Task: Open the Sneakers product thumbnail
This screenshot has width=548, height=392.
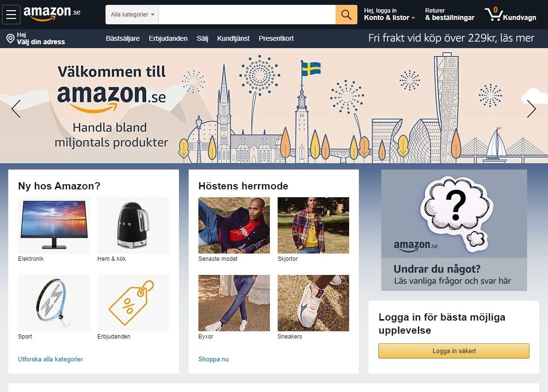Action: coord(313,303)
